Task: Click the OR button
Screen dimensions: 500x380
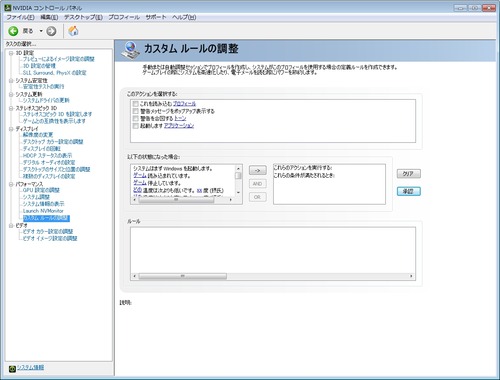Action: (257, 197)
